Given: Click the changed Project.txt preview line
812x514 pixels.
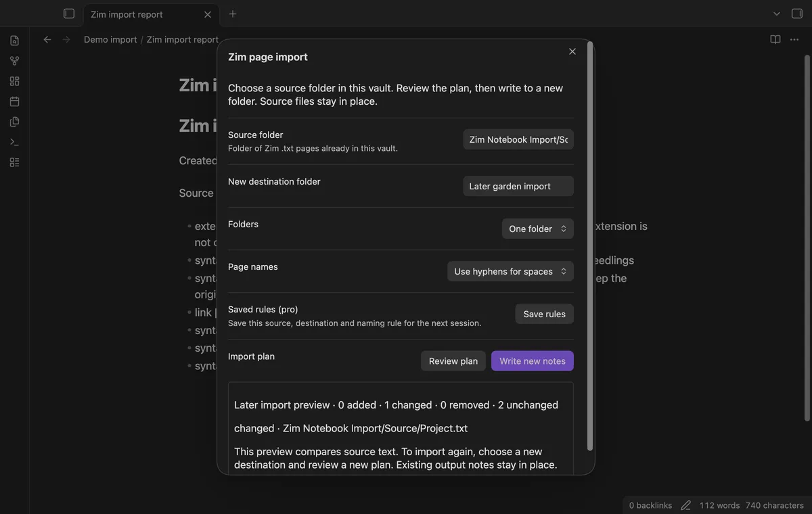Looking at the screenshot, I should [x=351, y=428].
